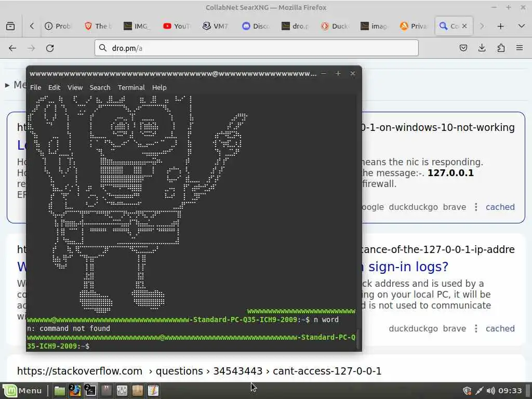Show the clock reading 09:33
The image size is (532, 399).
tap(510, 391)
